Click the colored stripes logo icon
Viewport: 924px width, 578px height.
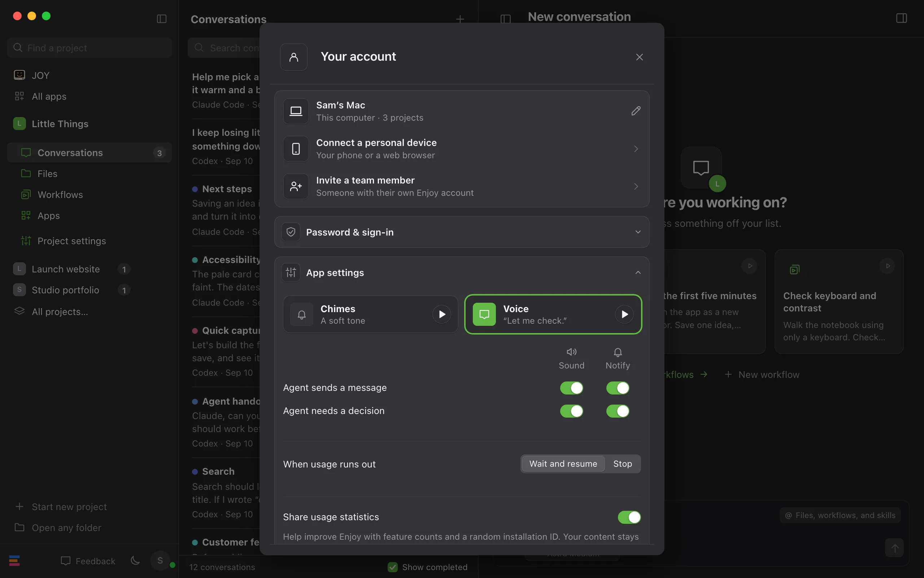14,561
